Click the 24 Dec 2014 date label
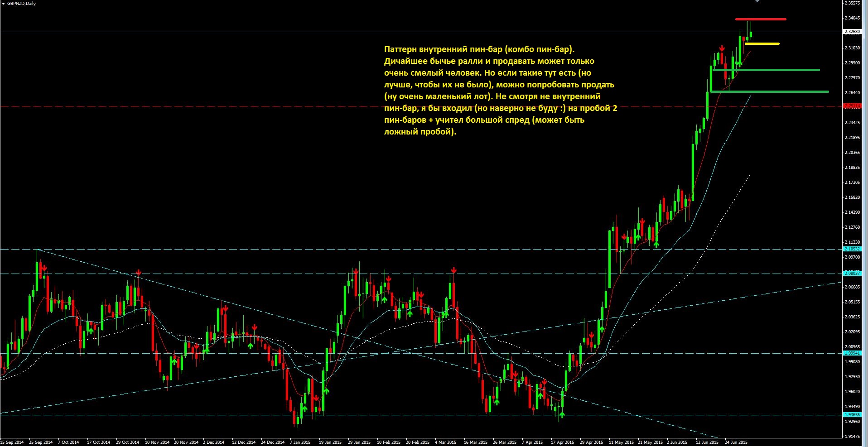This screenshot has height=447, width=868. 273,442
